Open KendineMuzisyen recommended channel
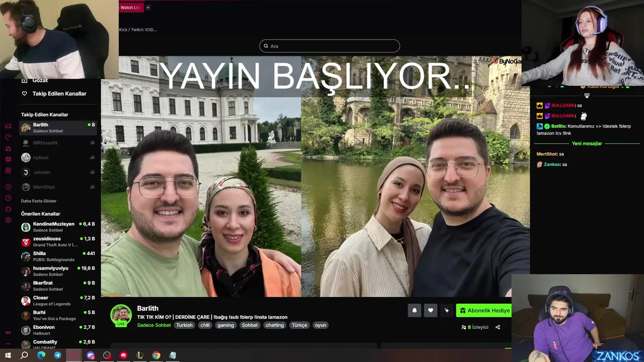The width and height of the screenshot is (644, 362). click(x=57, y=227)
